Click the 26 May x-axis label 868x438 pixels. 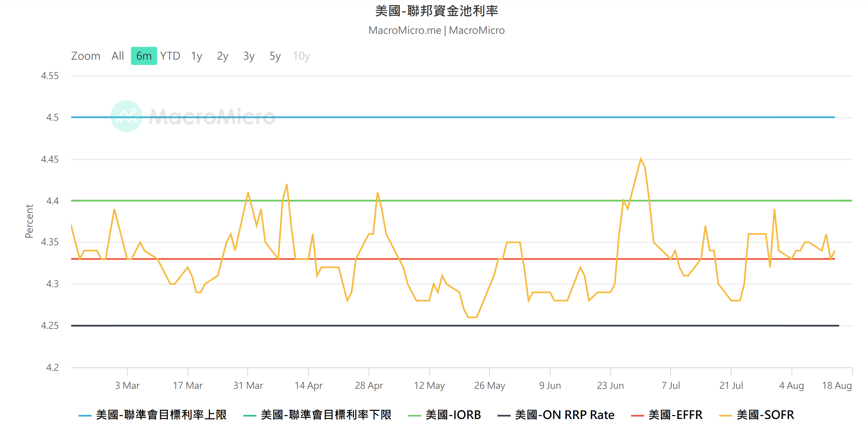pos(490,386)
